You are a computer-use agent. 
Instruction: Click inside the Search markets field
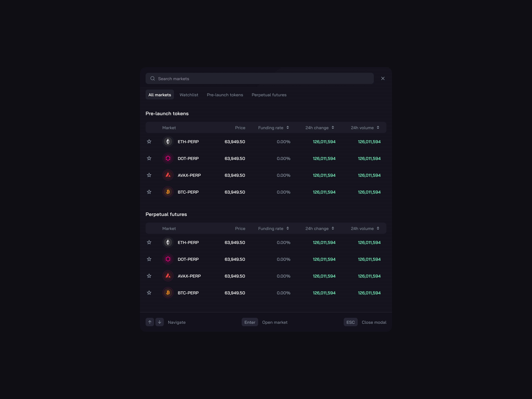[240, 78]
